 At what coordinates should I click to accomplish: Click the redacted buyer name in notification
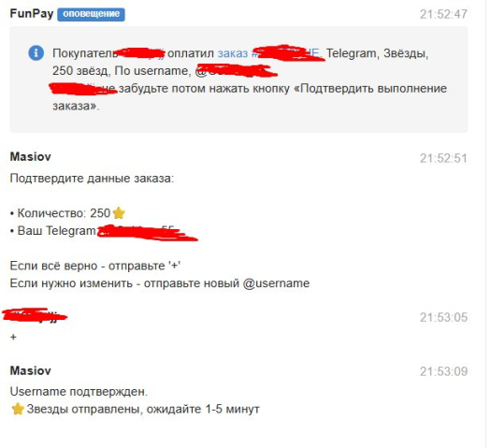coord(139,53)
